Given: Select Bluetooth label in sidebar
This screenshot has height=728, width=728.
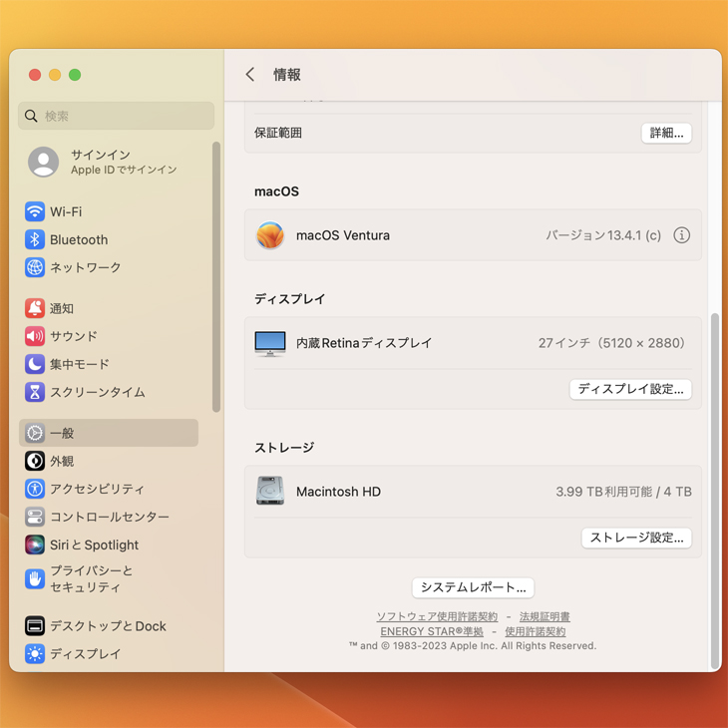Looking at the screenshot, I should tap(79, 239).
